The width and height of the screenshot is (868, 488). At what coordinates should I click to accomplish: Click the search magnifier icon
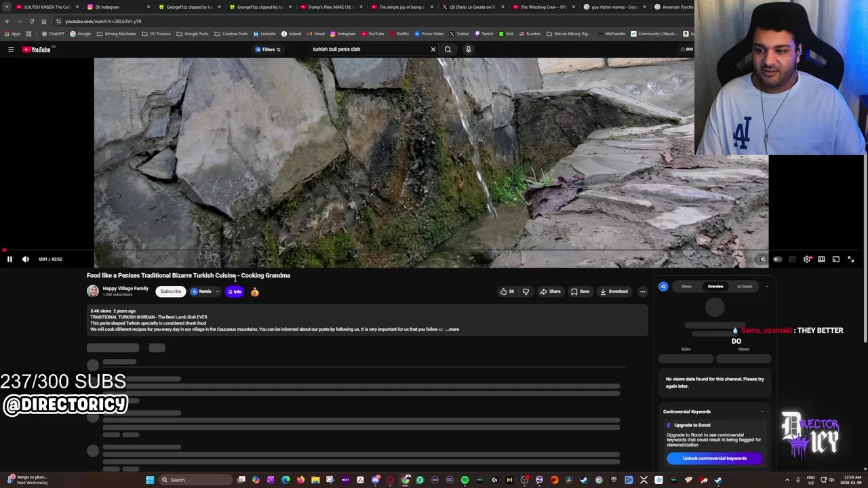tap(448, 49)
